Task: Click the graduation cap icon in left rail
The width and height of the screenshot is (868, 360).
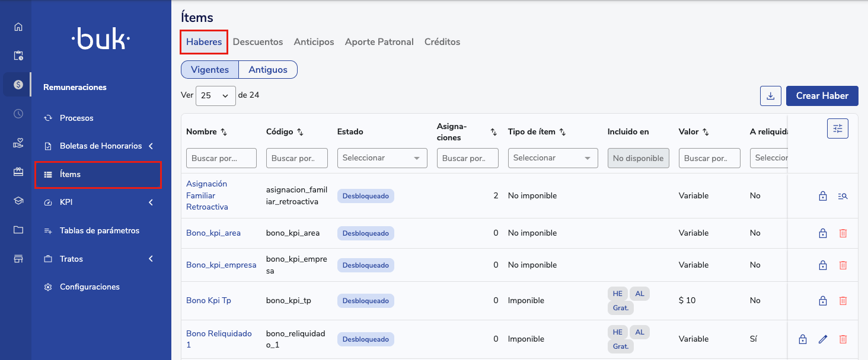Action: pos(18,201)
